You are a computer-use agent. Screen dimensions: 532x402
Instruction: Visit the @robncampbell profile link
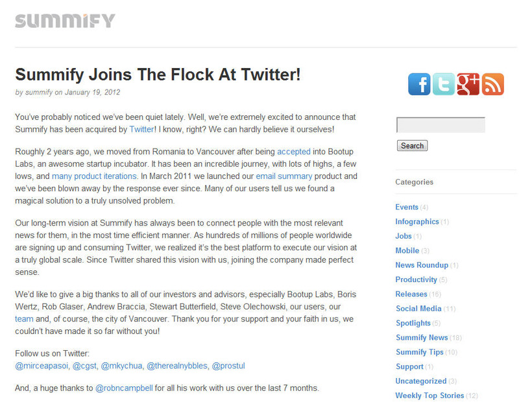(x=124, y=388)
